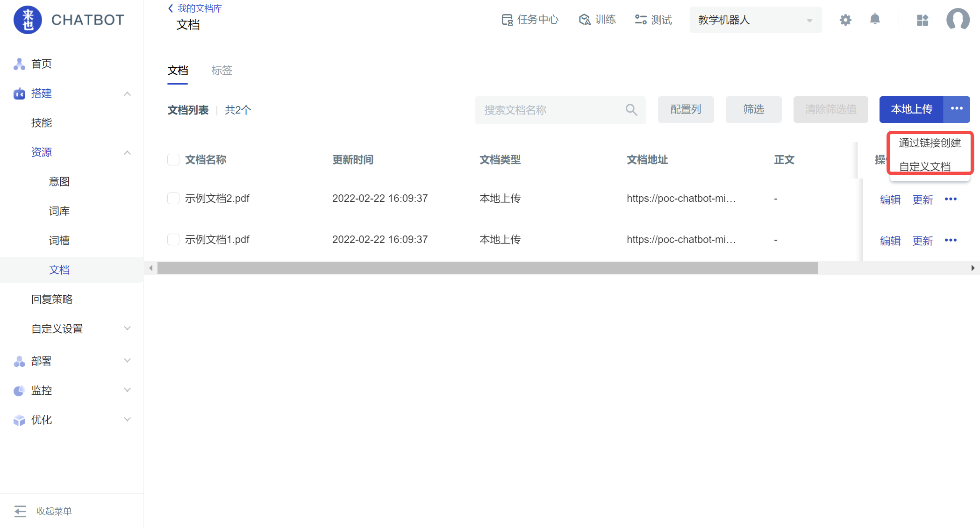The width and height of the screenshot is (980, 528).
Task: Select all documents checkbox
Action: pos(173,160)
